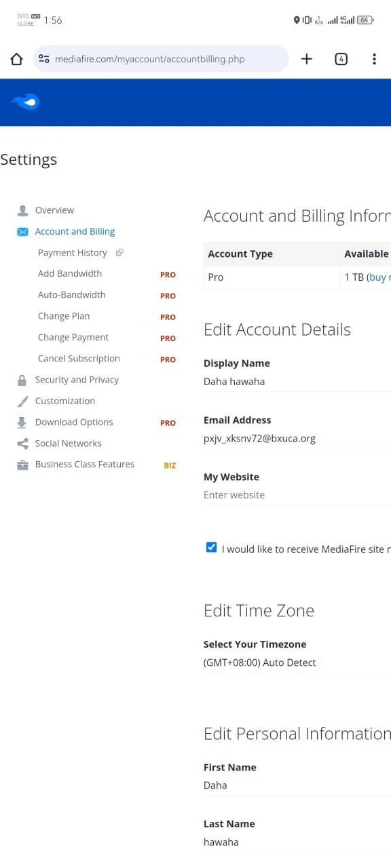The width and height of the screenshot is (391, 868).
Task: Click the buy more storage link
Action: (379, 277)
